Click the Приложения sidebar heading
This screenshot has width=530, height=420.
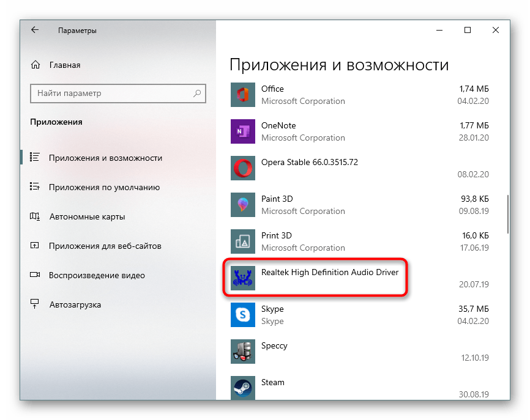point(56,122)
